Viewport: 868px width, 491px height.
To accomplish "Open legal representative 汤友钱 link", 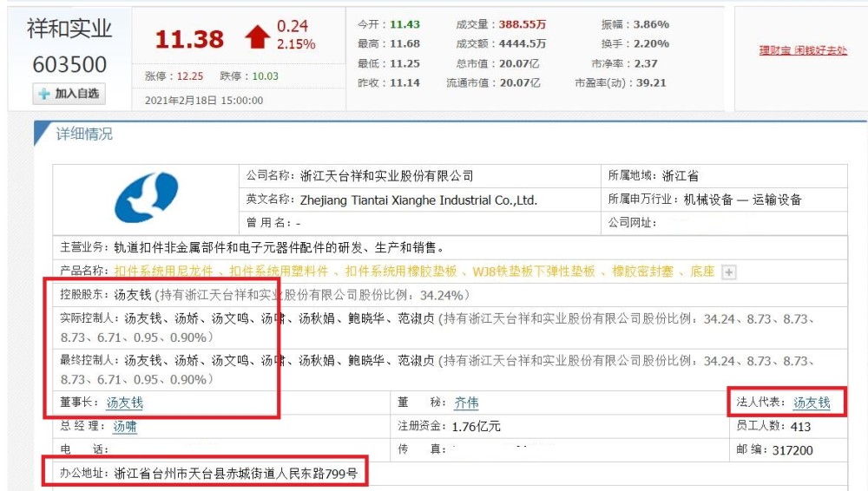I will [812, 403].
